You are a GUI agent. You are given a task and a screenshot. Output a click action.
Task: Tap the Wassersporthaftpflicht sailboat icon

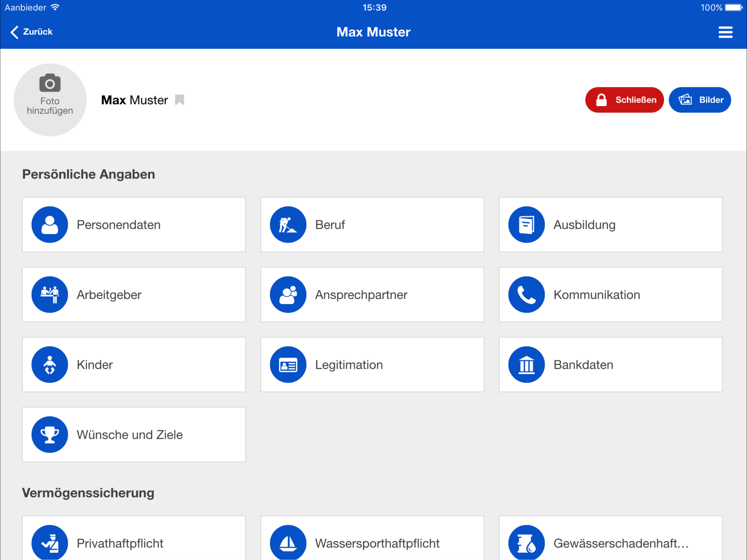pos(288,542)
